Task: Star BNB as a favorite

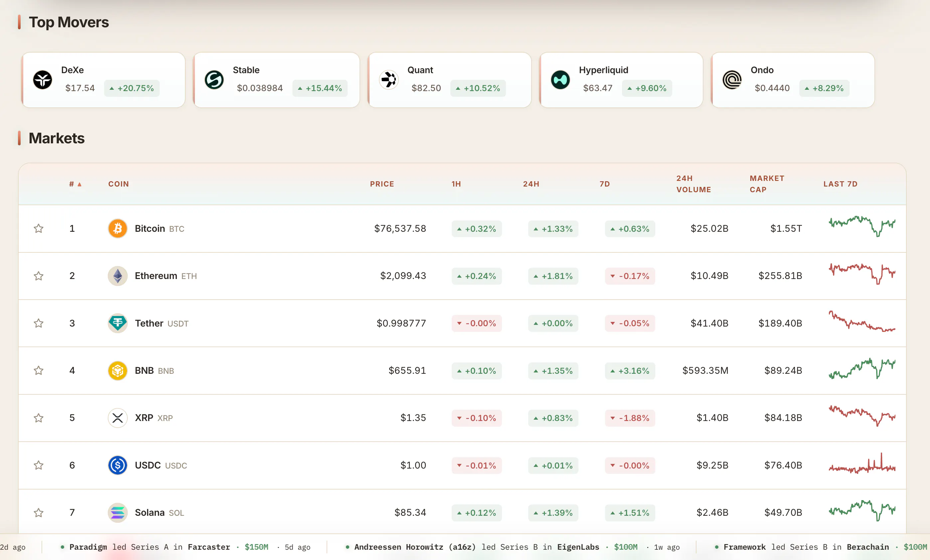Action: [x=39, y=370]
